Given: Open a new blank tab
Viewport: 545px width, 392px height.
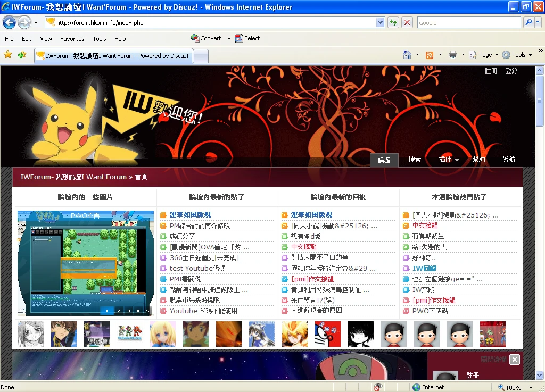Looking at the screenshot, I should pyautogui.click(x=201, y=56).
